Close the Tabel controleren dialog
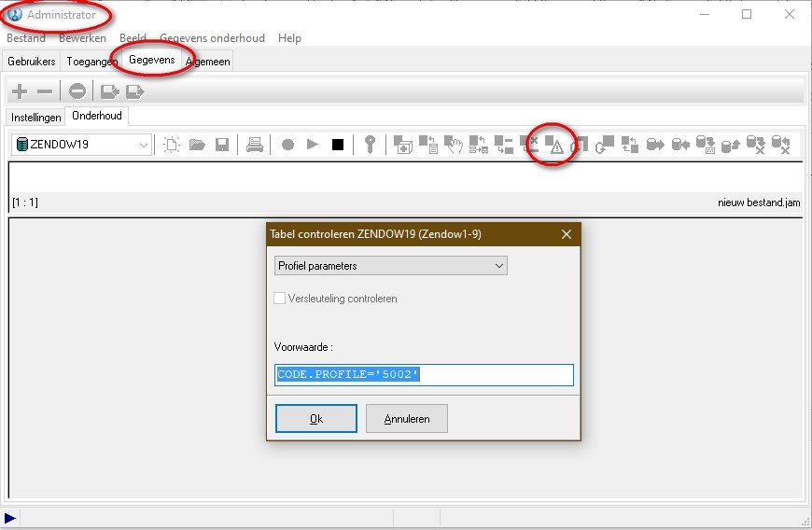The height and width of the screenshot is (530, 812). (567, 234)
